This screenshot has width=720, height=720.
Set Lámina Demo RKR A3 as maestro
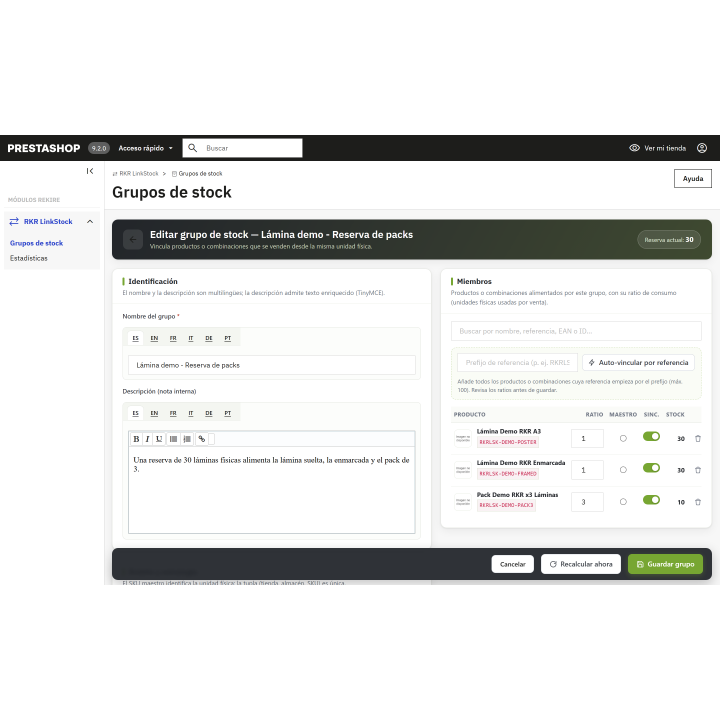pos(623,439)
